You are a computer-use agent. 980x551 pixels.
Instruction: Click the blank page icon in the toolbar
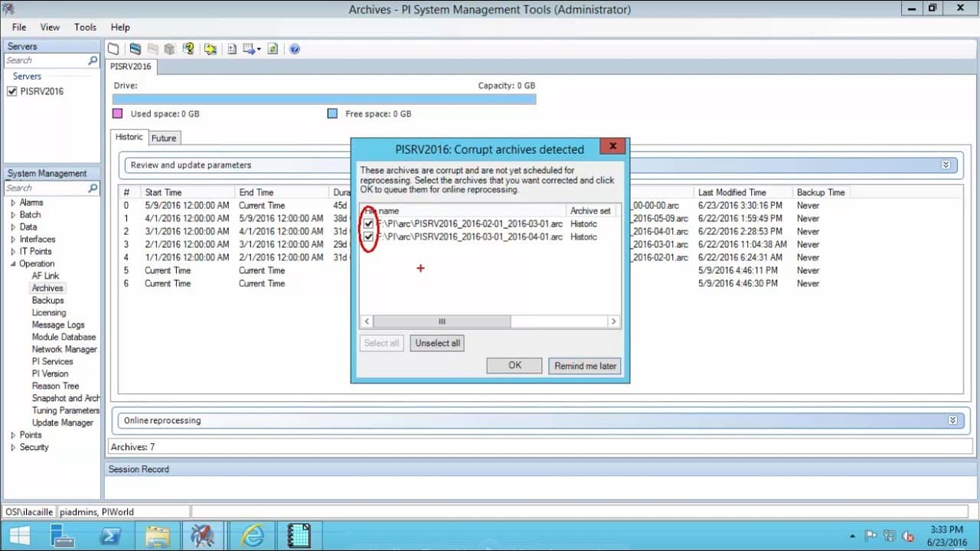[x=113, y=49]
